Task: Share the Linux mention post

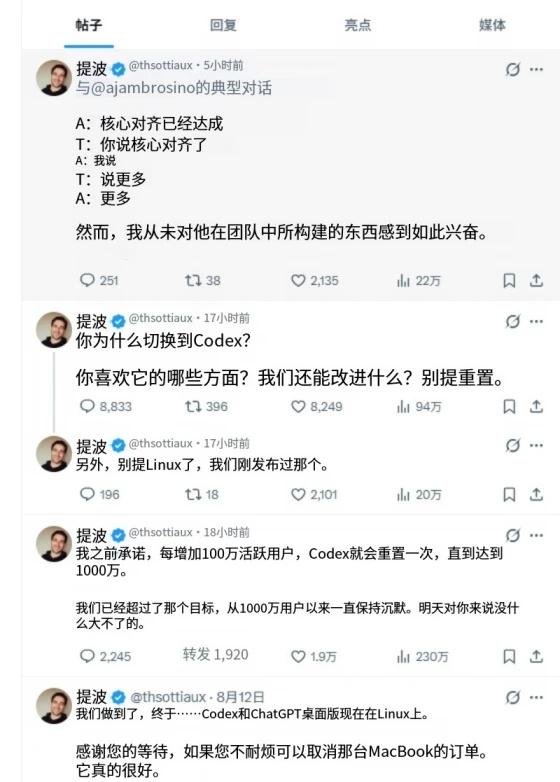Action: (536, 494)
